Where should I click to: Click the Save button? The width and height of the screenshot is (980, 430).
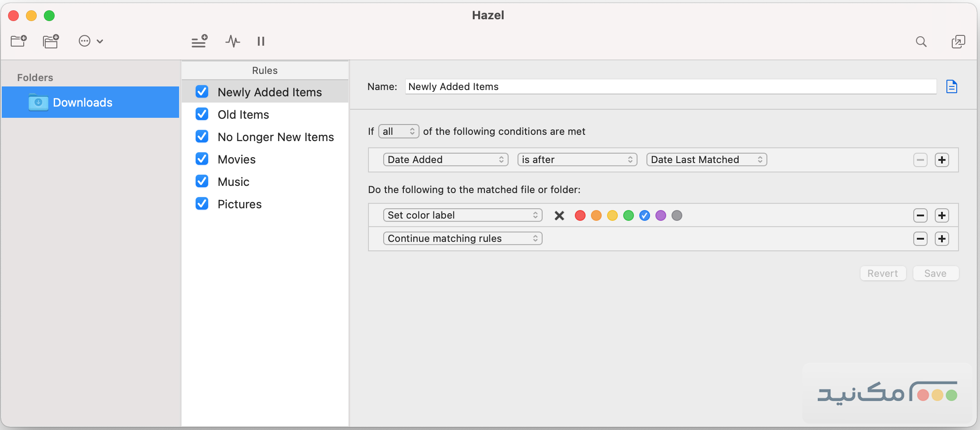(935, 274)
